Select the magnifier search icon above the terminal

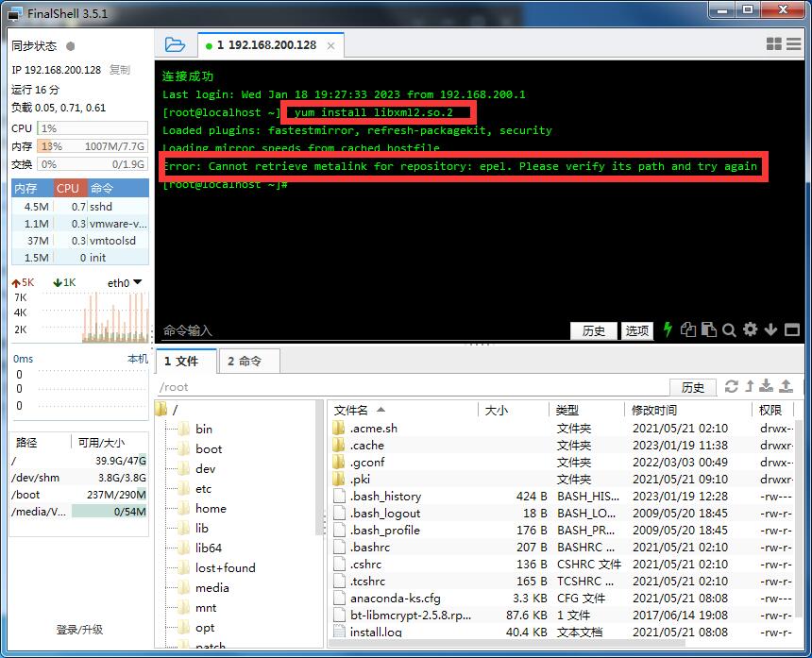(727, 330)
